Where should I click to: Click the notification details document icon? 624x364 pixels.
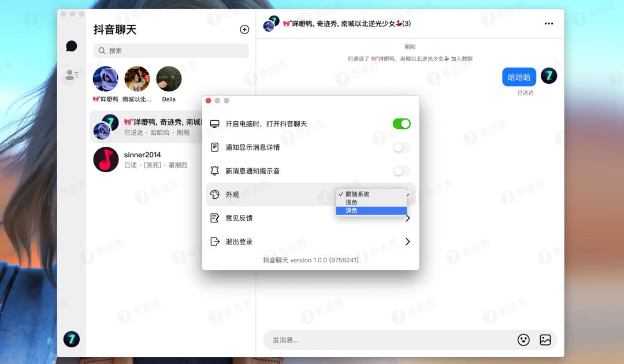coord(215,147)
